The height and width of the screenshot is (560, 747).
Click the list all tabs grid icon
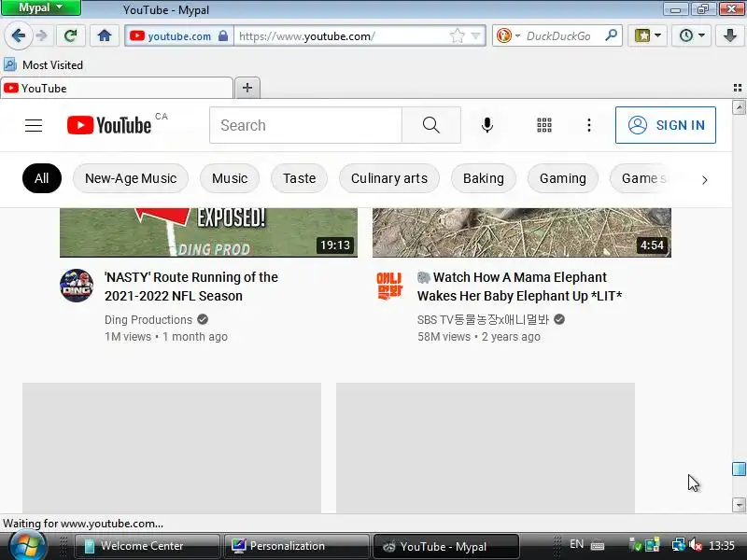[738, 88]
